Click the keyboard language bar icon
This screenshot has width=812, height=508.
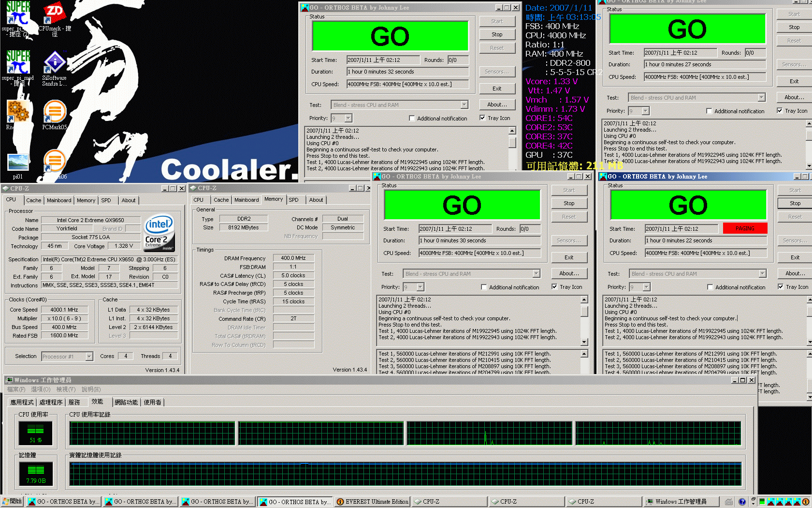click(x=728, y=502)
